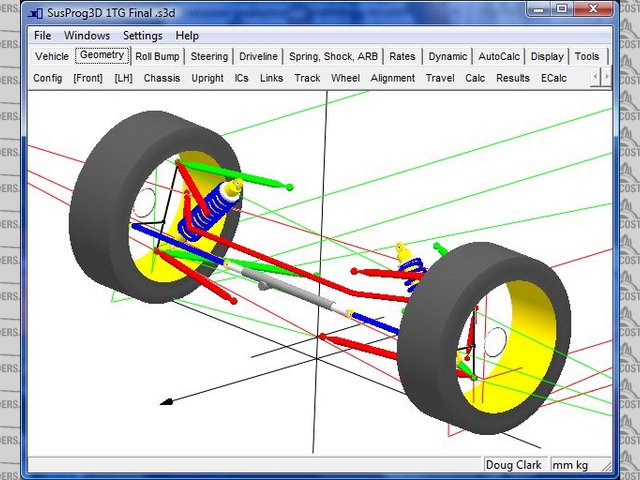Click the Config sub-tab

[48, 78]
